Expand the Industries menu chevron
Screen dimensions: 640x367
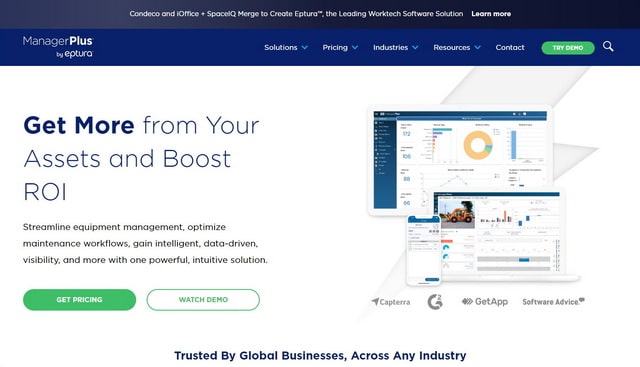pos(415,47)
